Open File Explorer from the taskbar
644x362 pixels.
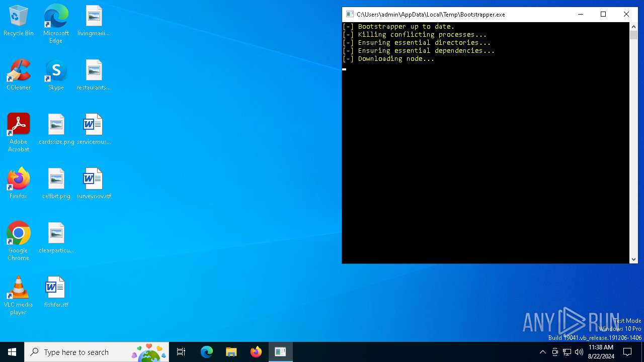(231, 352)
